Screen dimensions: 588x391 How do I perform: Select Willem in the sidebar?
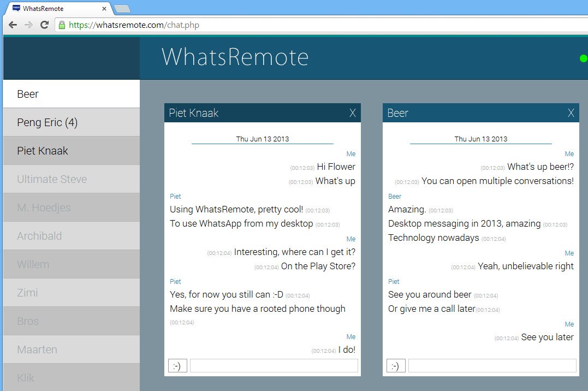pos(72,264)
